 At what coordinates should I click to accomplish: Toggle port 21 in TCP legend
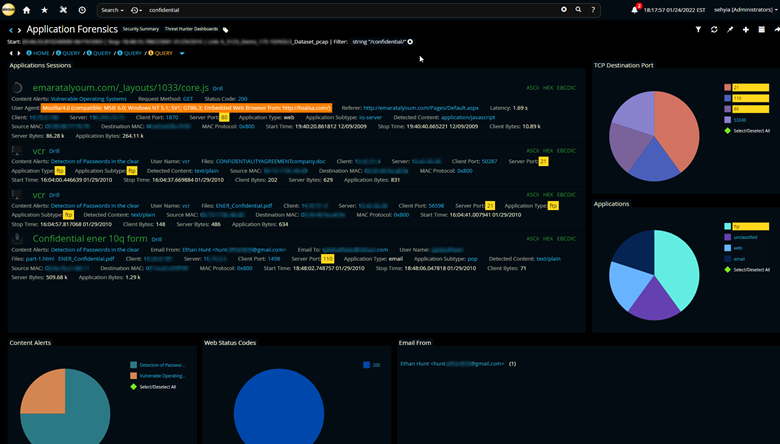(x=746, y=88)
